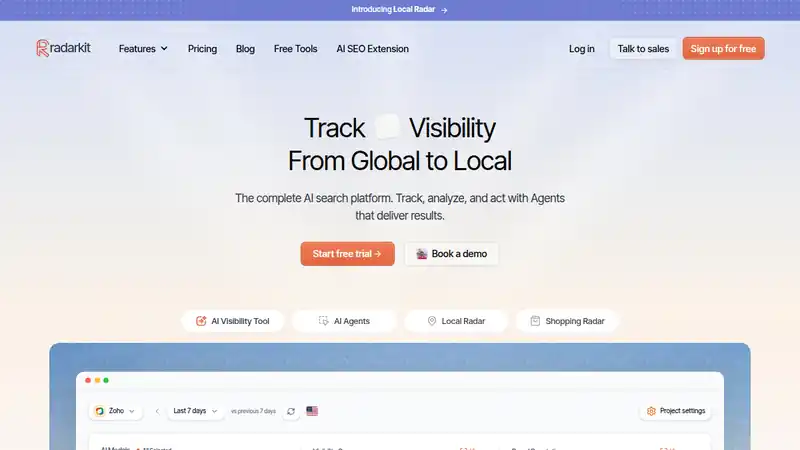Open the Last 7 days date dropdown

click(x=195, y=411)
